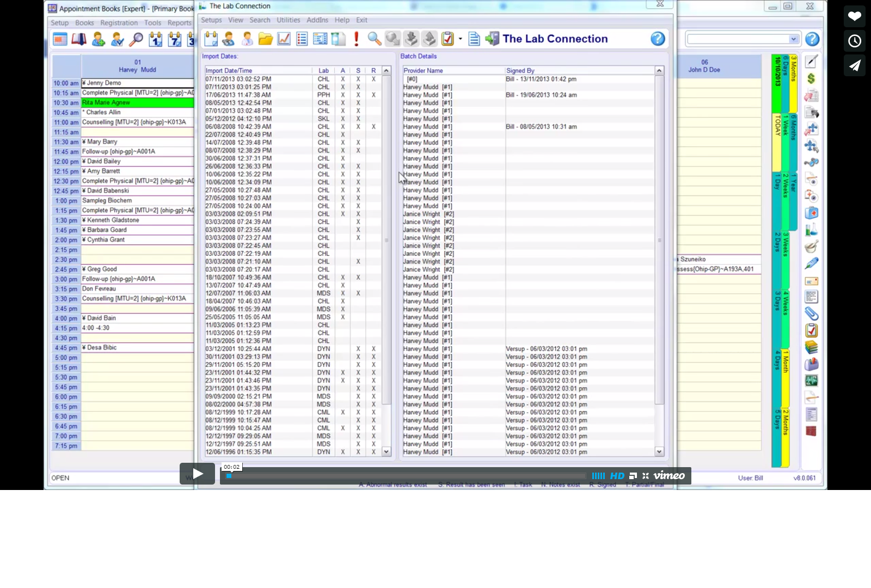Open the combo box in Appointment Books toolbar
871x588 pixels.
coord(743,39)
